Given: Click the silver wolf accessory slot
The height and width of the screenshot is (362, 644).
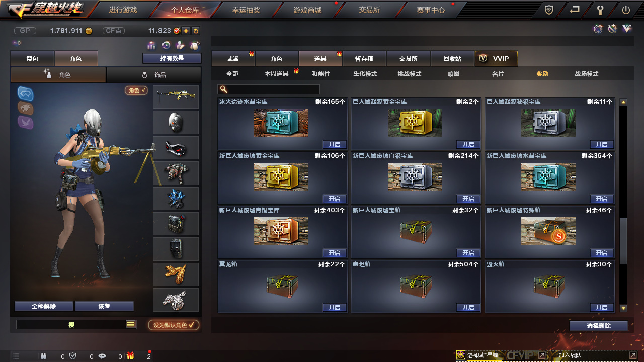Looking at the screenshot, I should click(176, 300).
